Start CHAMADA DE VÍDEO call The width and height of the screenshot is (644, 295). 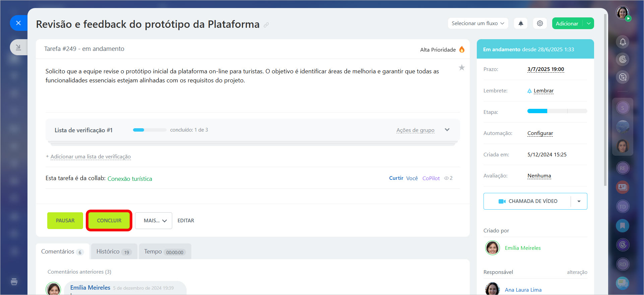(527, 201)
